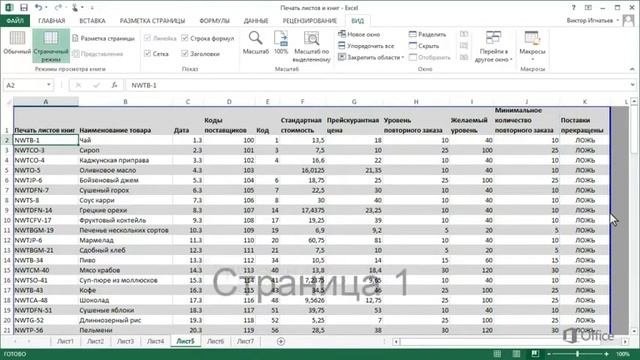The image size is (640, 360).
Task: Click zoom out minus in status bar
Action: coord(549,354)
